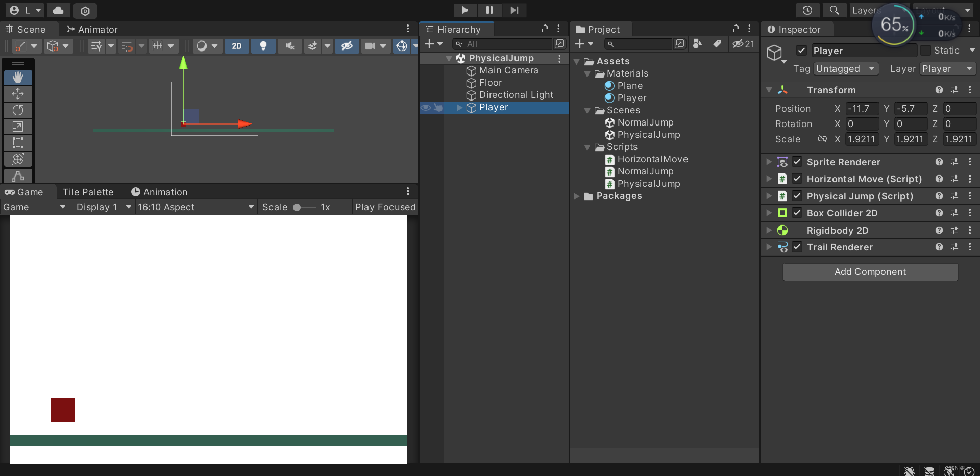The height and width of the screenshot is (476, 980).
Task: Select the Move tool
Action: click(x=18, y=94)
